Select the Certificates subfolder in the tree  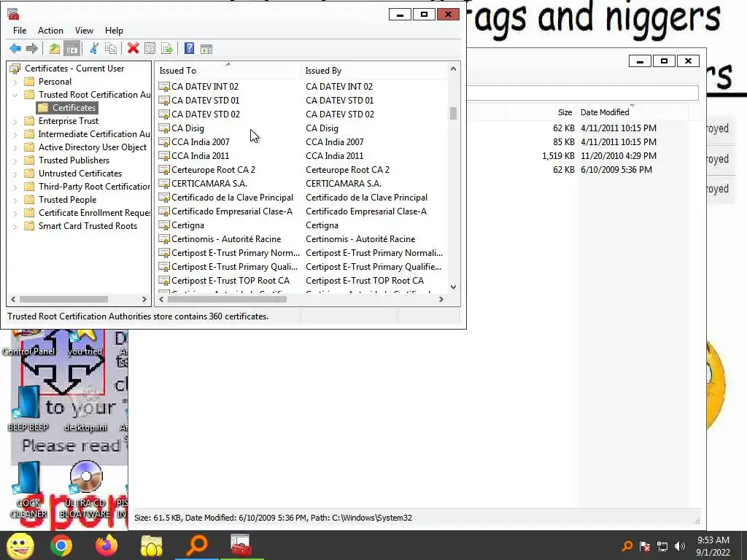coord(74,108)
